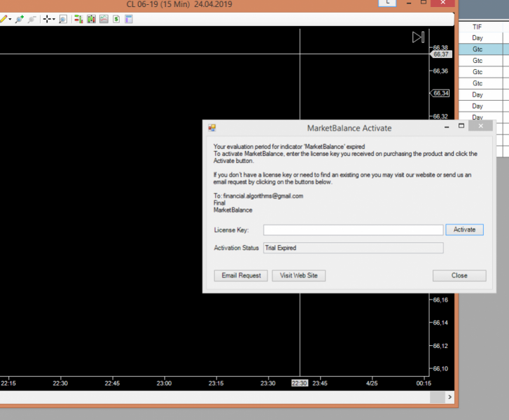The height and width of the screenshot is (420, 509).
Task: Close the CL 06-19 chart window
Action: (x=442, y=3)
